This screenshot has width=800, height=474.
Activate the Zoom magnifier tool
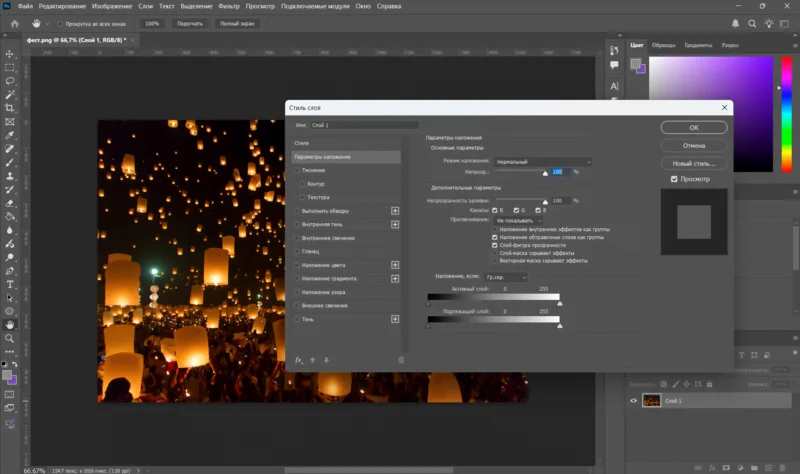tap(10, 338)
